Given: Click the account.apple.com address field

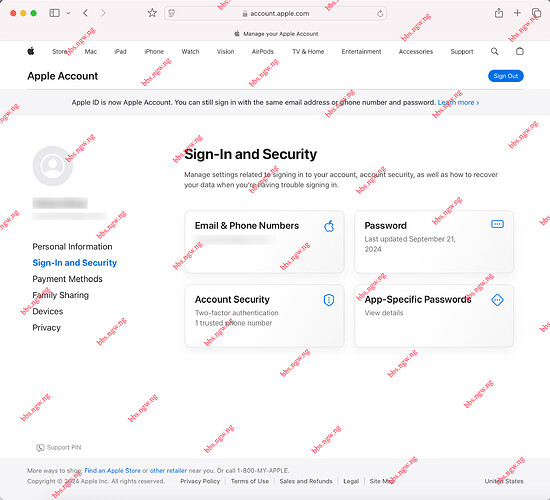Looking at the screenshot, I should pyautogui.click(x=275, y=14).
